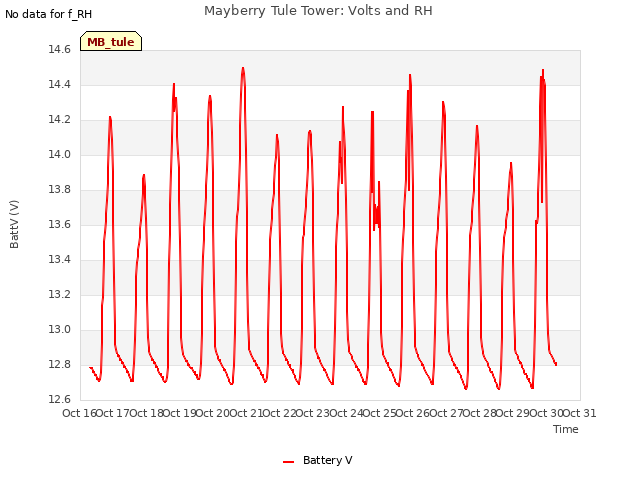The height and width of the screenshot is (480, 640).
Task: Click the 13.4 y-axis tick value
Action: (60, 260)
